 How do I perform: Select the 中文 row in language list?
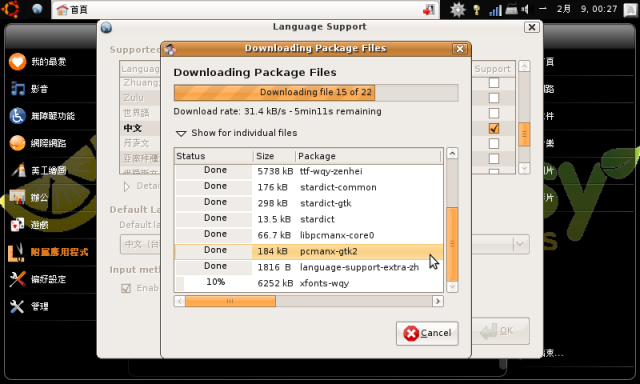[140, 128]
